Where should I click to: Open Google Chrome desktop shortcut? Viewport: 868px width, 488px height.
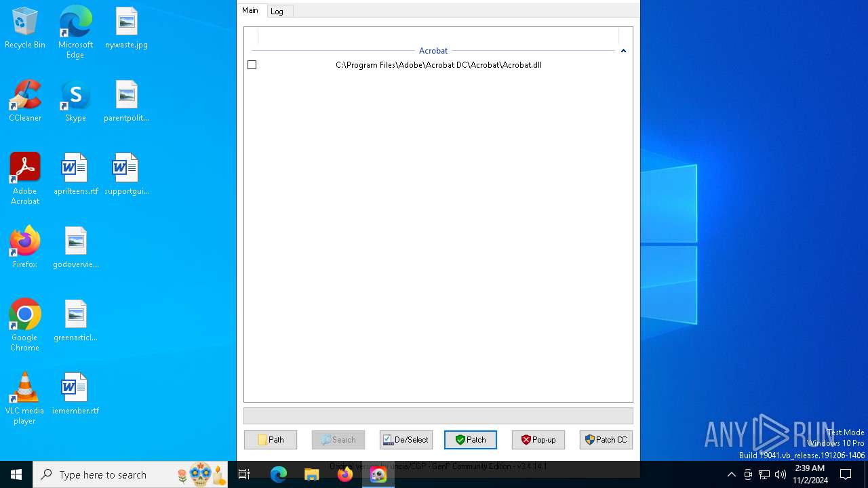tap(25, 325)
